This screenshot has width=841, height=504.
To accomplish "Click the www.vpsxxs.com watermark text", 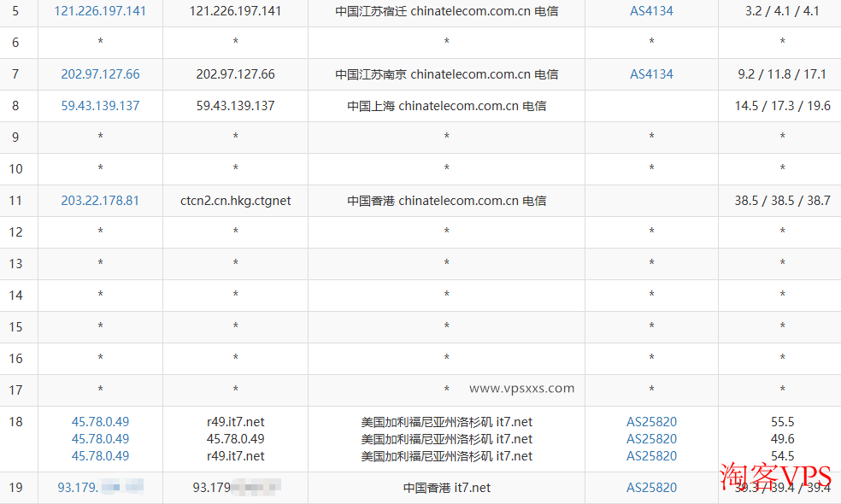I will tap(521, 389).
